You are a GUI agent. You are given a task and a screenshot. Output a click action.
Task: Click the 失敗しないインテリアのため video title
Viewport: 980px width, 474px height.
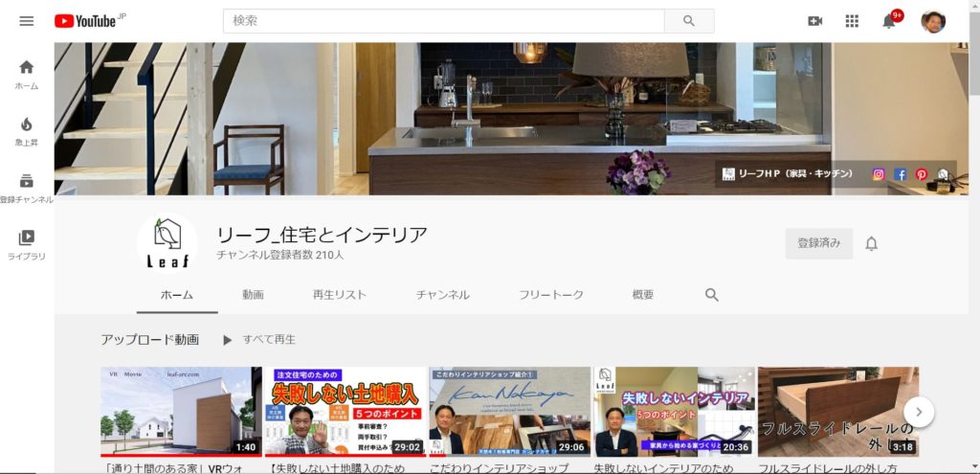click(664, 467)
